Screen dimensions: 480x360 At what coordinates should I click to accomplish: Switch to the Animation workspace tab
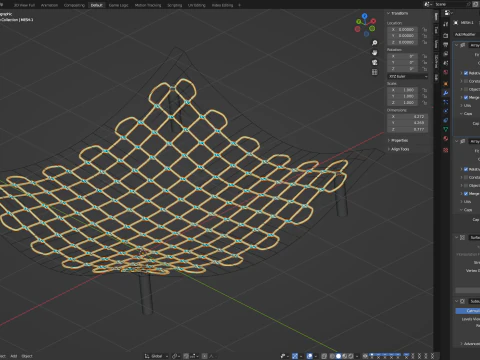49,5
